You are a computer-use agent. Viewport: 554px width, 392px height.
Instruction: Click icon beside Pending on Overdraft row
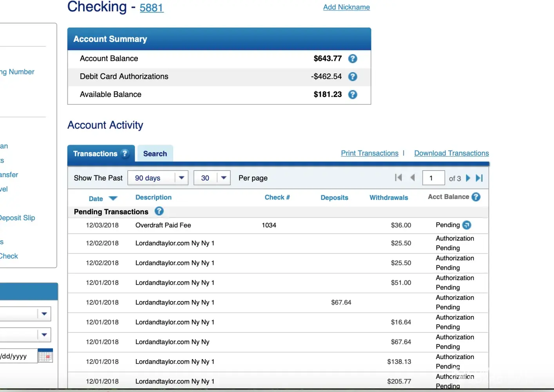point(467,225)
